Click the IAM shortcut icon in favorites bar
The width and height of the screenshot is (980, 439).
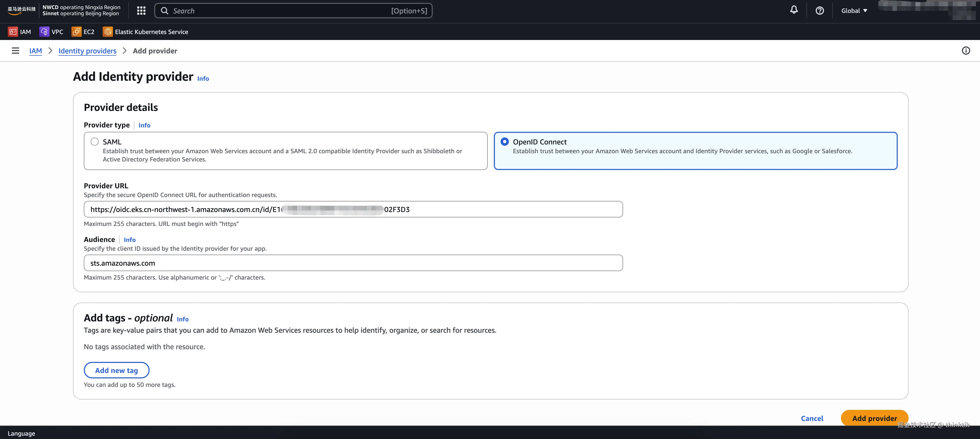point(13,32)
